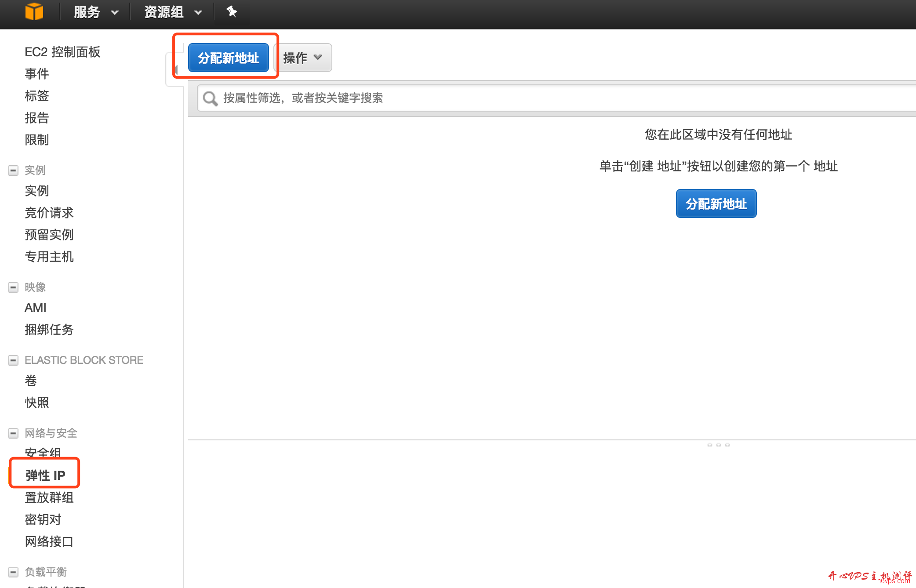Screen dimensions: 916x588
Task: Click the pin shortcut icon in top bar
Action: click(x=232, y=11)
